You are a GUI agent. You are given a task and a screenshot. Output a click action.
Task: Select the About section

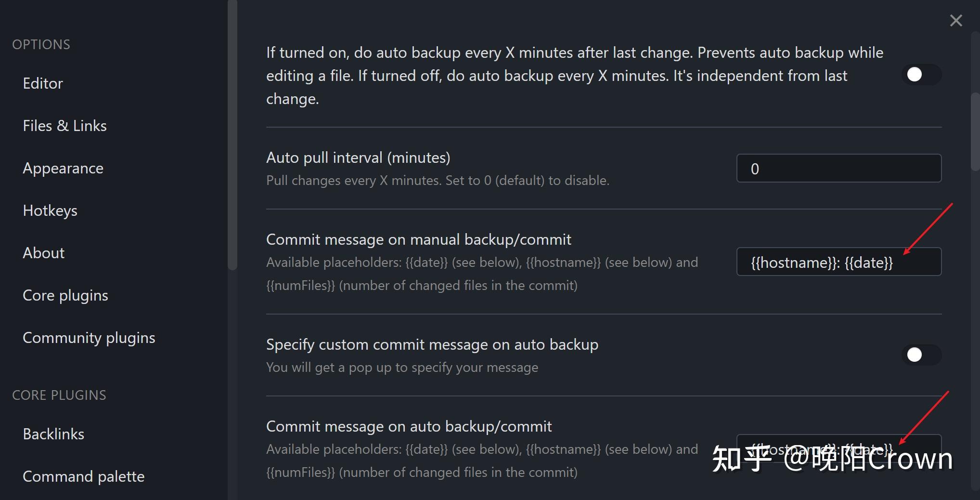(x=44, y=253)
